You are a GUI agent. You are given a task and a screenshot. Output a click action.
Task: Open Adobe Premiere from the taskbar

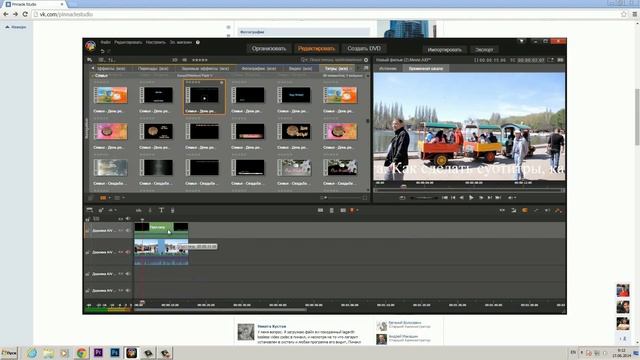pyautogui.click(x=98, y=353)
